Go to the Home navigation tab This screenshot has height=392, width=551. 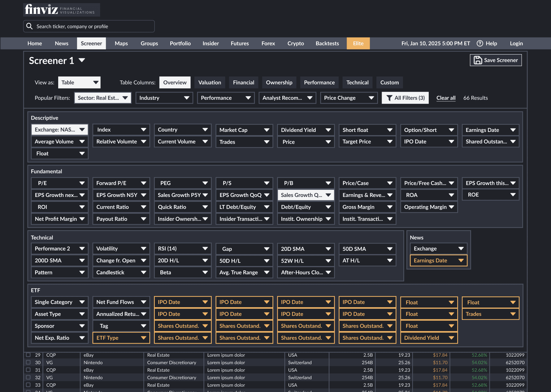(35, 43)
